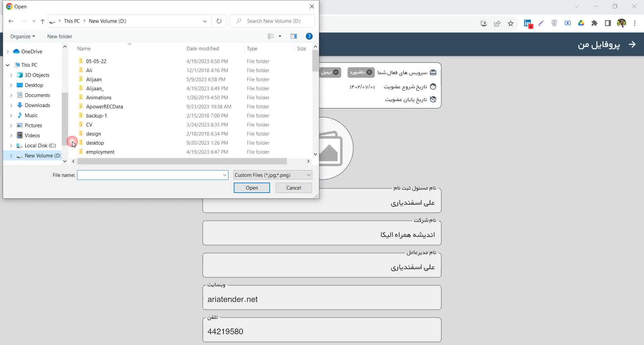Select the Alijaan folder without underscore

[x=94, y=79]
